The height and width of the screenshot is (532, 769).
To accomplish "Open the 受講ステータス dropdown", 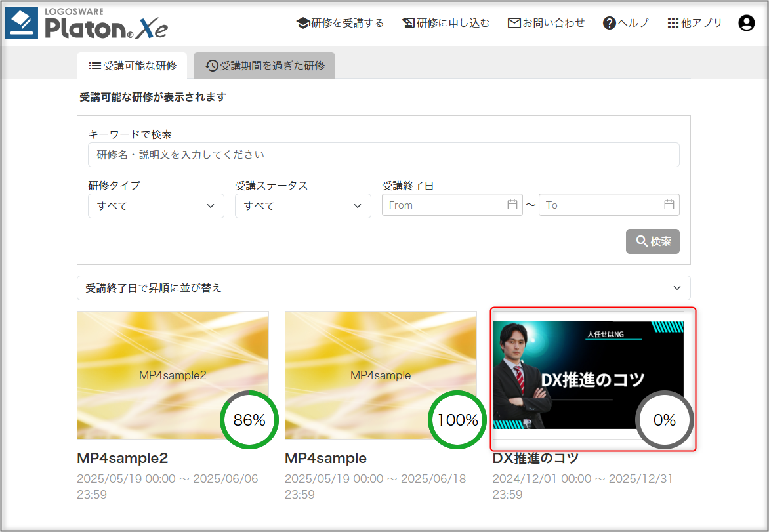I will coord(303,206).
